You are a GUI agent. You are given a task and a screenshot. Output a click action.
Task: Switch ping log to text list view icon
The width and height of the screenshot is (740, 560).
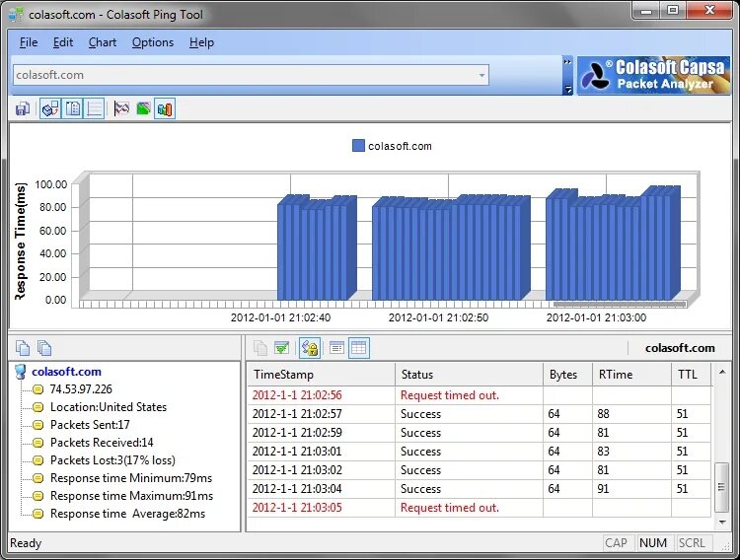[x=336, y=348]
